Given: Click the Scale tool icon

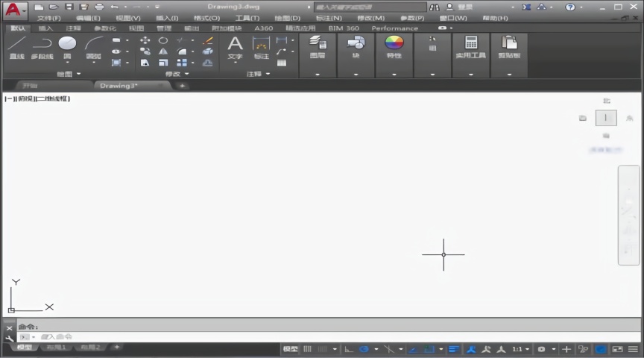Looking at the screenshot, I should click(163, 63).
